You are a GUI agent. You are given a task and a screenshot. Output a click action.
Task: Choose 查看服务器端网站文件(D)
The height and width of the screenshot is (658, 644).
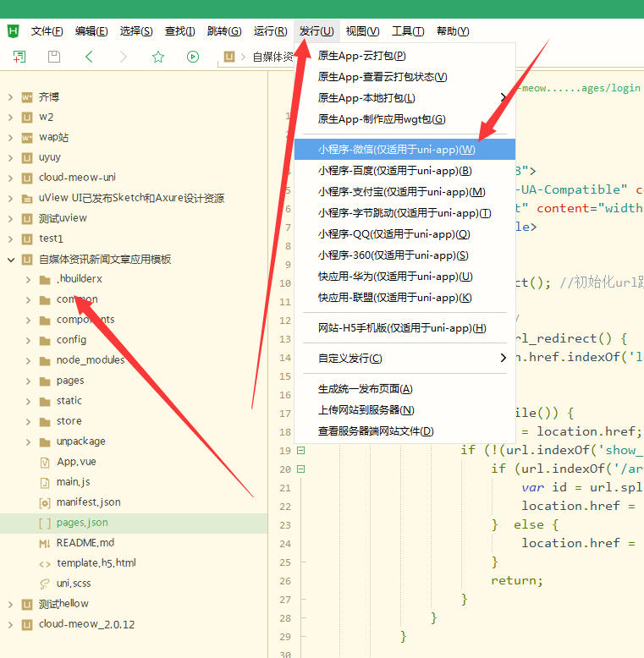click(405, 431)
